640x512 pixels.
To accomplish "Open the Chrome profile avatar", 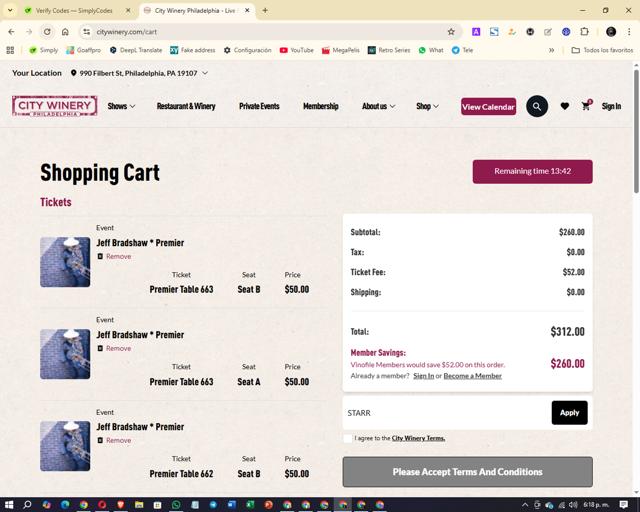I will [x=611, y=31].
